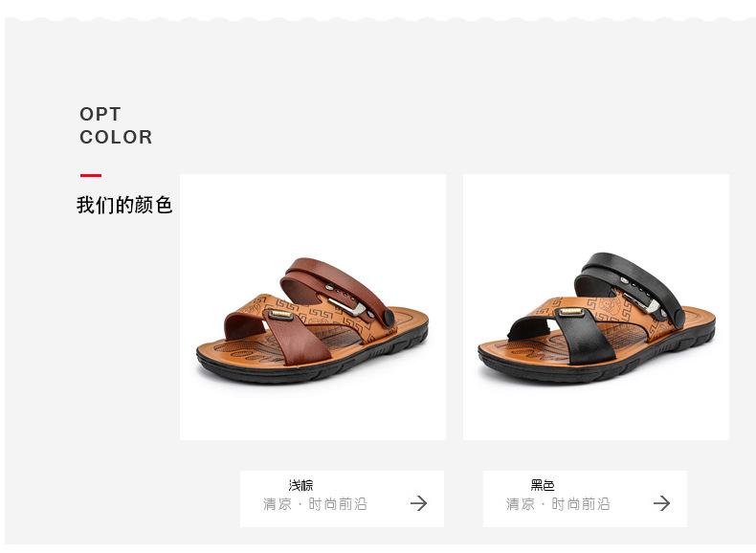Click the 浅棕 color option card
This screenshot has width=756, height=553.
[x=342, y=498]
